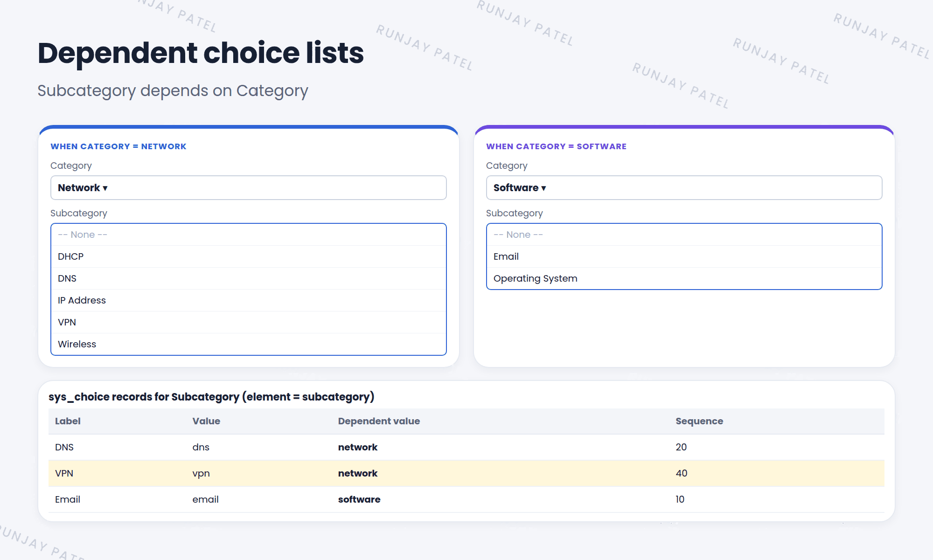The width and height of the screenshot is (933, 560).
Task: Click the 'WHEN CATEGORY = NETWORK' heading
Action: 118,146
